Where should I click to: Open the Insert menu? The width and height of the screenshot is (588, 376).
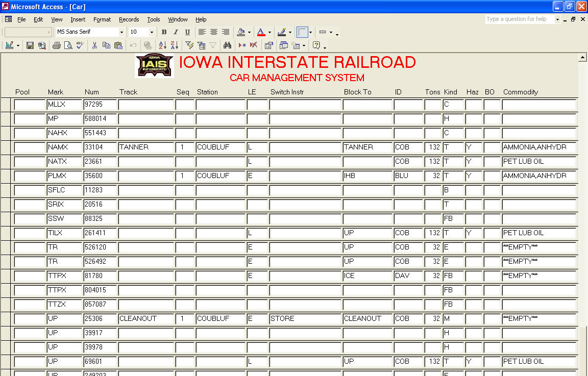click(78, 19)
